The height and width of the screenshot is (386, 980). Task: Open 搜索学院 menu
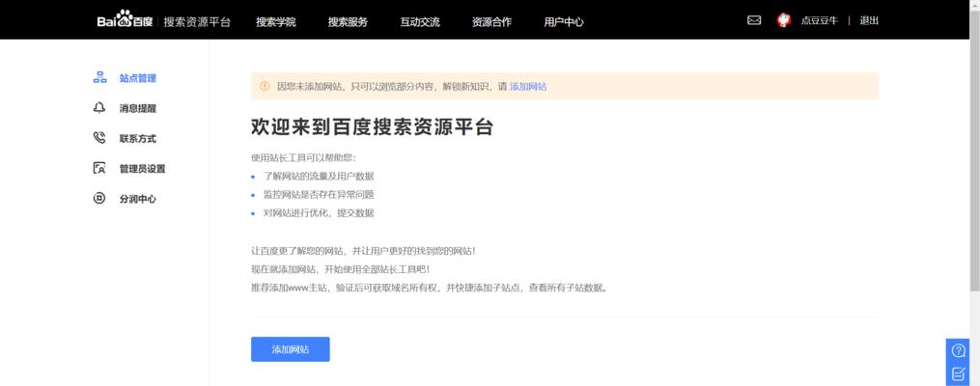point(275,22)
